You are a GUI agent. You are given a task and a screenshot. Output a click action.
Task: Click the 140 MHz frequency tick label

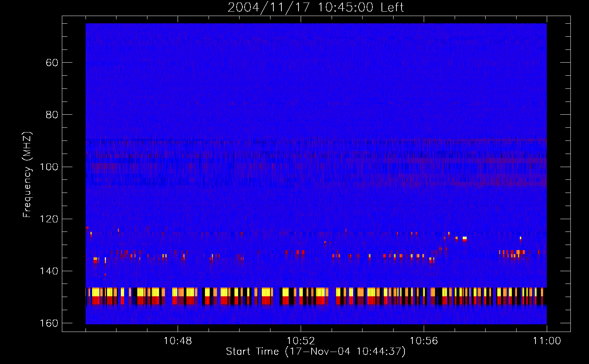[x=48, y=271]
